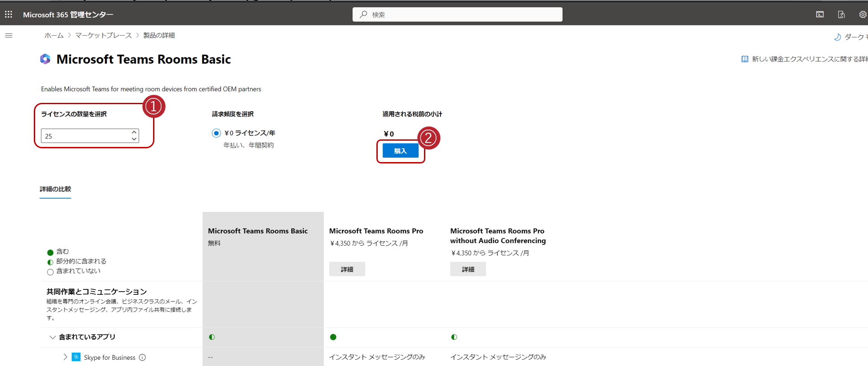Open Cloud Shell terminal icon in header
Screen dimensions: 868x366
point(820,15)
